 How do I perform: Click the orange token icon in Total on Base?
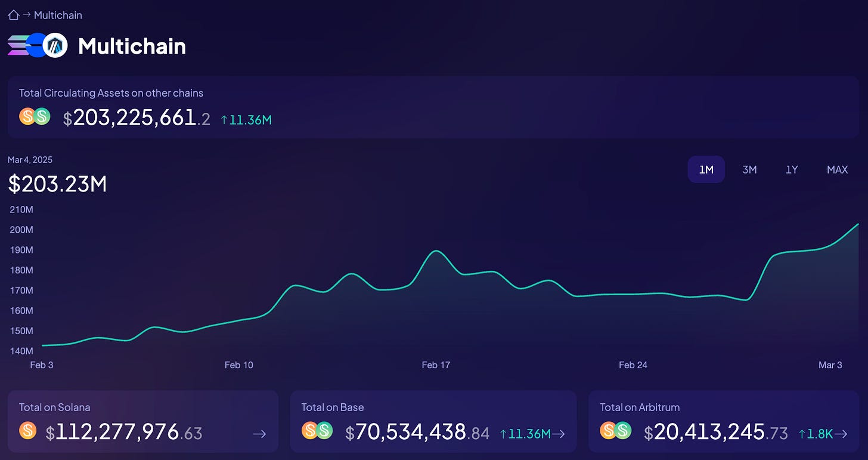pyautogui.click(x=309, y=430)
